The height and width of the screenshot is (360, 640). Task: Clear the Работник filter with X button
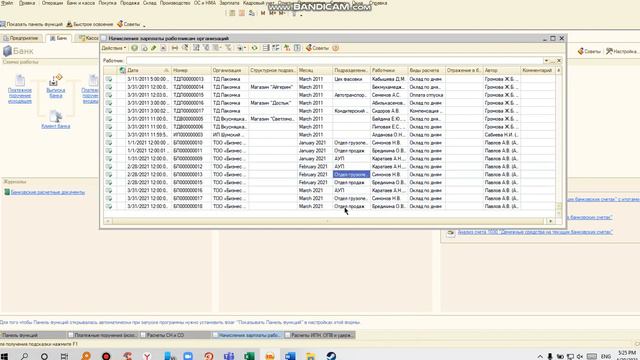click(559, 60)
